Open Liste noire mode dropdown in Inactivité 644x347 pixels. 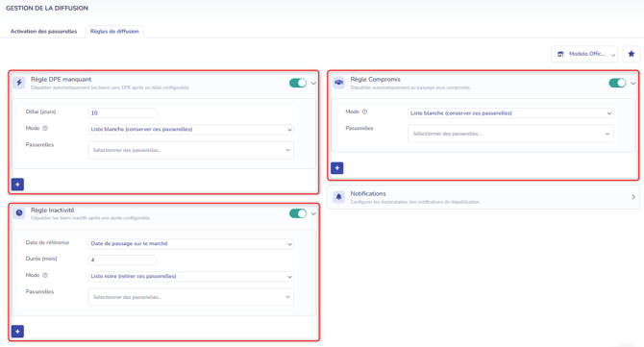[191, 277]
